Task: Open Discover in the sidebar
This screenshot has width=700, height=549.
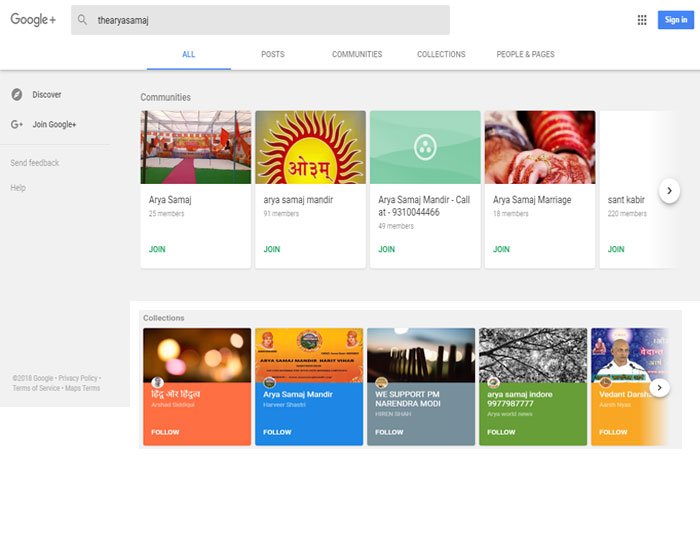Action: 47,95
